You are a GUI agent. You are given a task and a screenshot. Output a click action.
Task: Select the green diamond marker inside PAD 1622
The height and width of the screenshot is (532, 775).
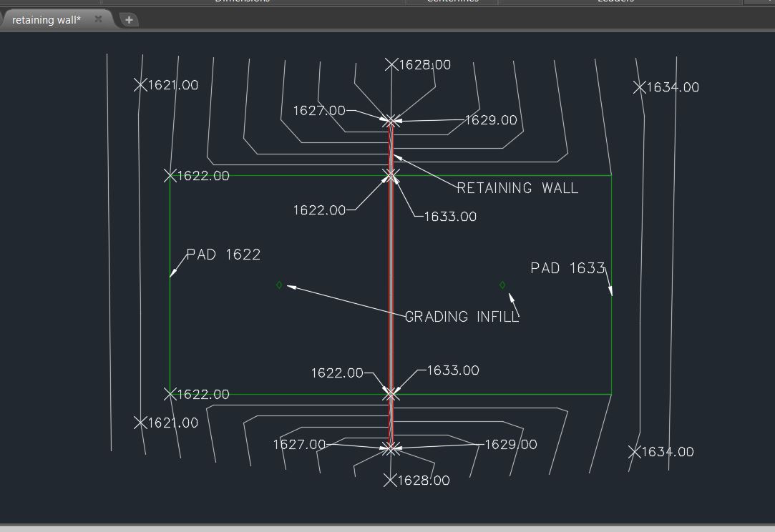pos(278,285)
